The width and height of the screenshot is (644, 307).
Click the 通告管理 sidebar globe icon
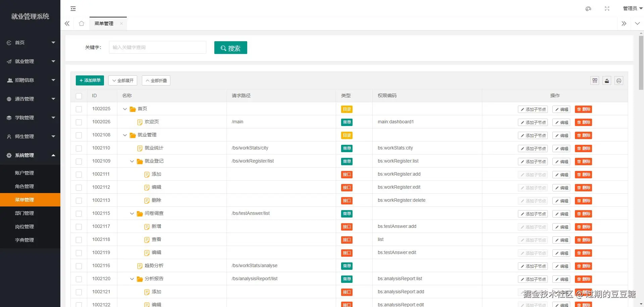9,99
